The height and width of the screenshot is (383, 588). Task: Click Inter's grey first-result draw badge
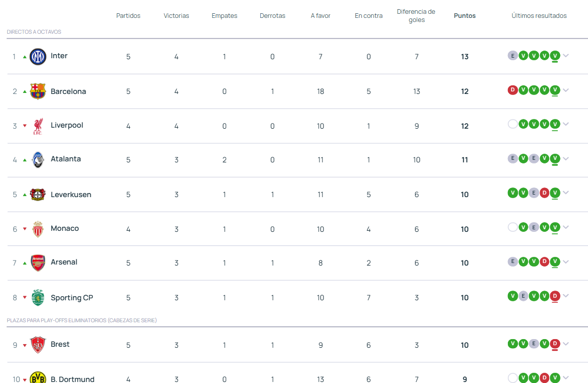tap(512, 56)
